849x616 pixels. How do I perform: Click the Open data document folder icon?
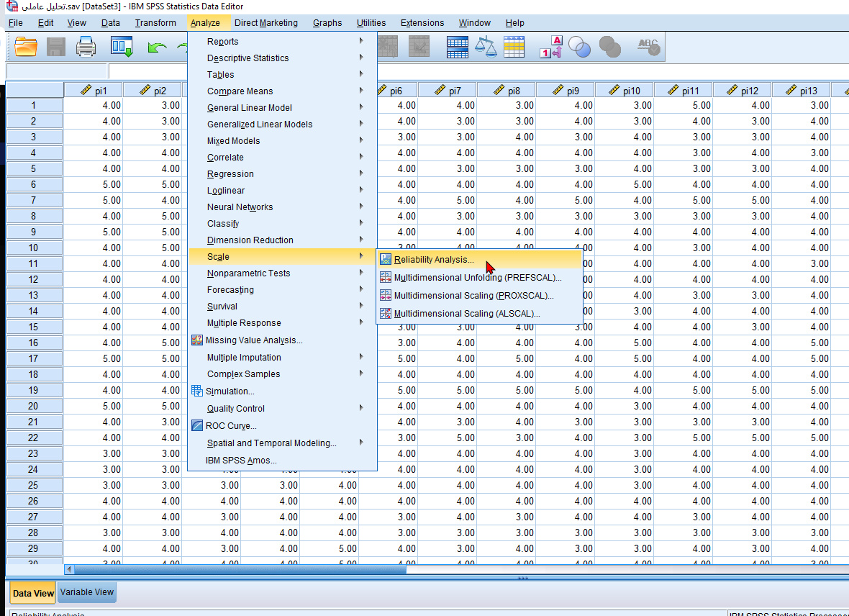tap(26, 47)
